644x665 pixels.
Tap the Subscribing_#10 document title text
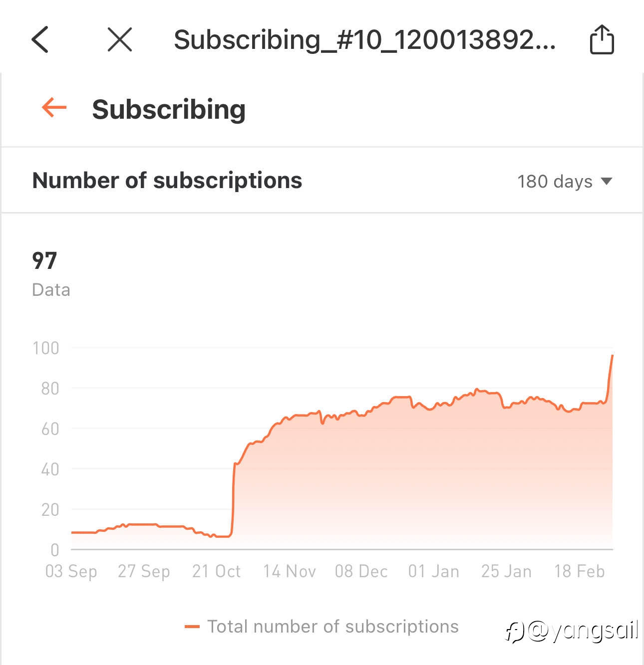coord(364,39)
